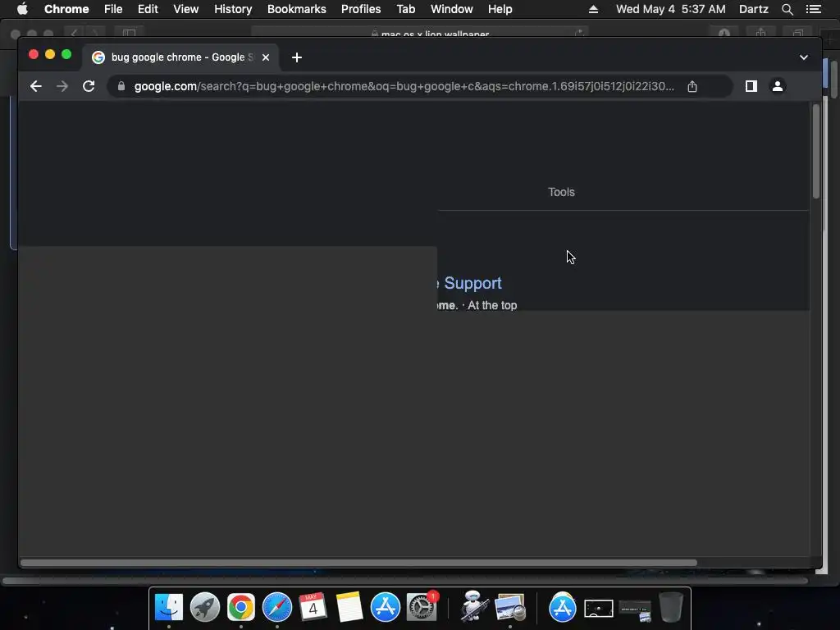Click the vertical scrollbar thumb in Chrome
The width and height of the screenshot is (840, 630).
tap(816, 152)
